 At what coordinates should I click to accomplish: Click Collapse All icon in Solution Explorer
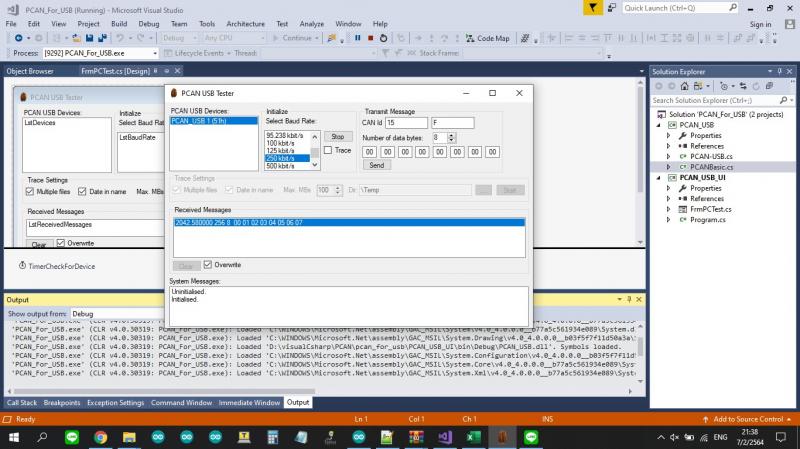click(x=769, y=86)
